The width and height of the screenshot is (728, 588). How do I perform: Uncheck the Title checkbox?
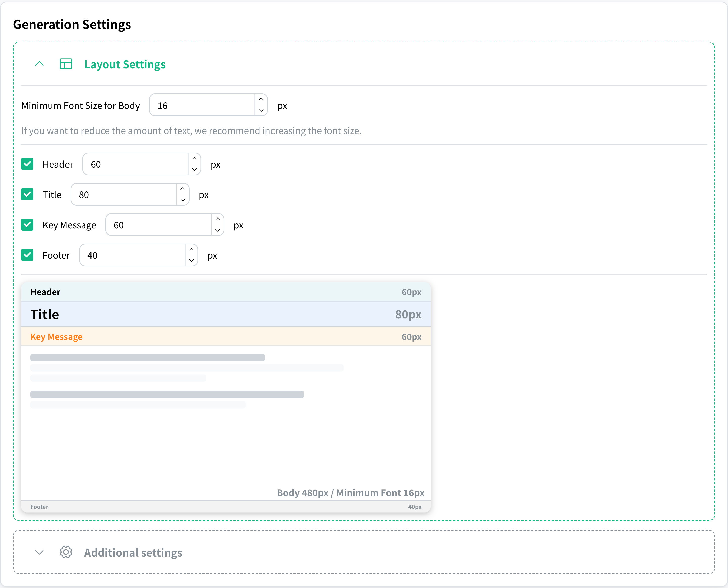27,194
